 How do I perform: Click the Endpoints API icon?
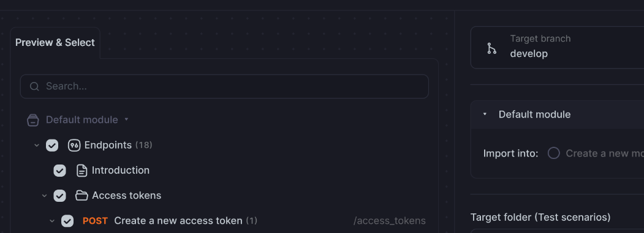click(x=74, y=145)
